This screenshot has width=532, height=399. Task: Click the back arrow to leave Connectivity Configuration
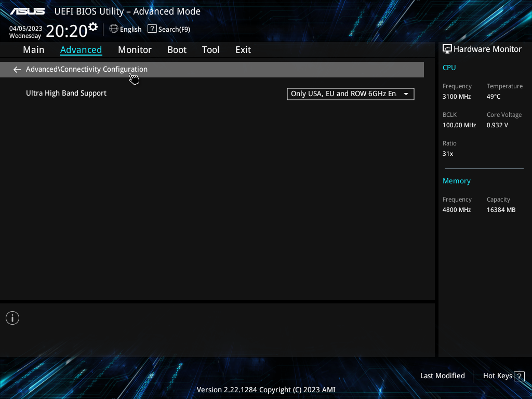coord(17,69)
